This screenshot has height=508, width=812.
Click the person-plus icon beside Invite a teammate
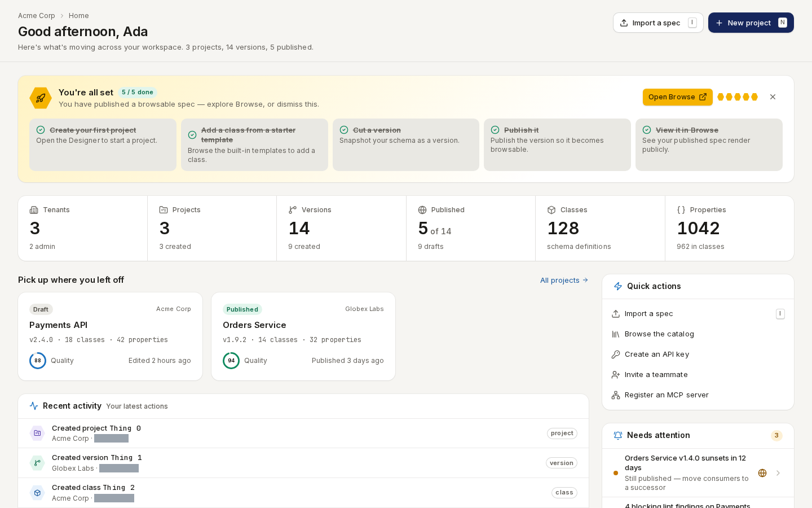tap(616, 375)
